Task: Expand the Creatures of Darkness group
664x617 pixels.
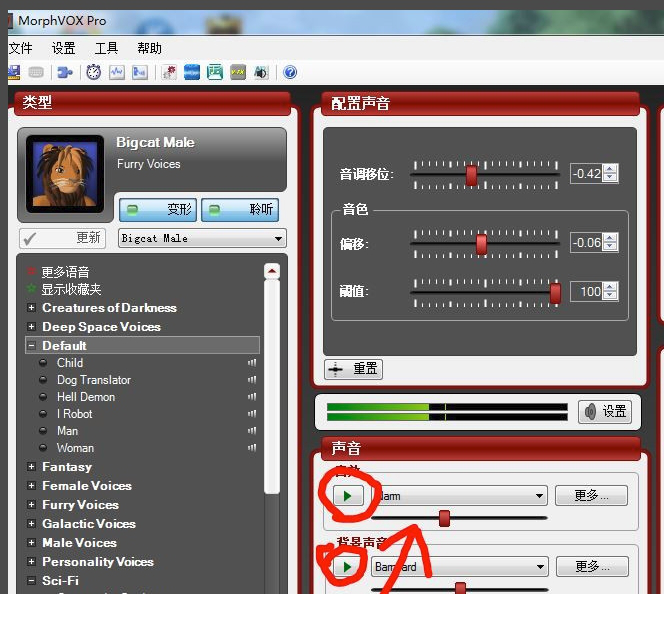Action: pyautogui.click(x=31, y=307)
